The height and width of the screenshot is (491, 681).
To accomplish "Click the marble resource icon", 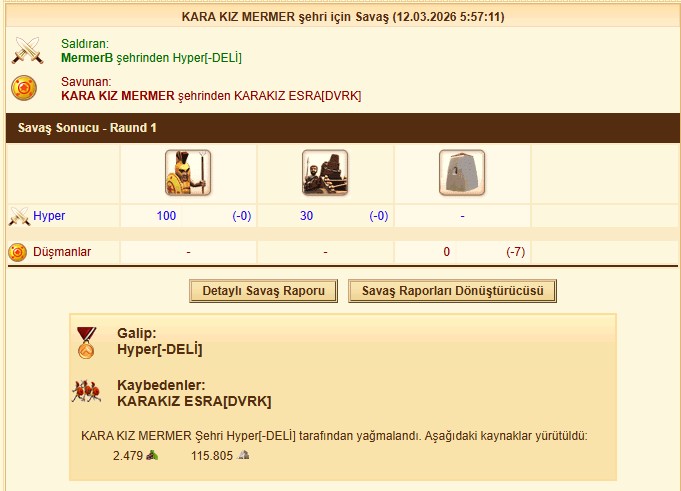I will coord(243,455).
